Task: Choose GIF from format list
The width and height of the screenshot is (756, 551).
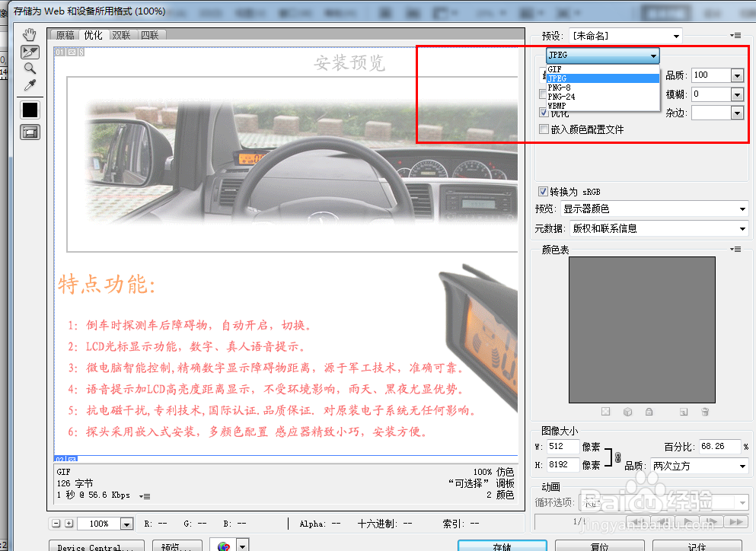Action: coord(603,69)
